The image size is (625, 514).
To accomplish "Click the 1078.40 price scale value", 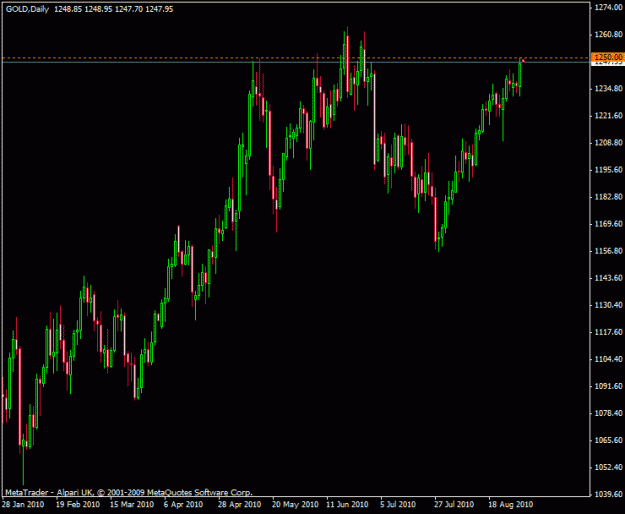I will click(x=608, y=413).
